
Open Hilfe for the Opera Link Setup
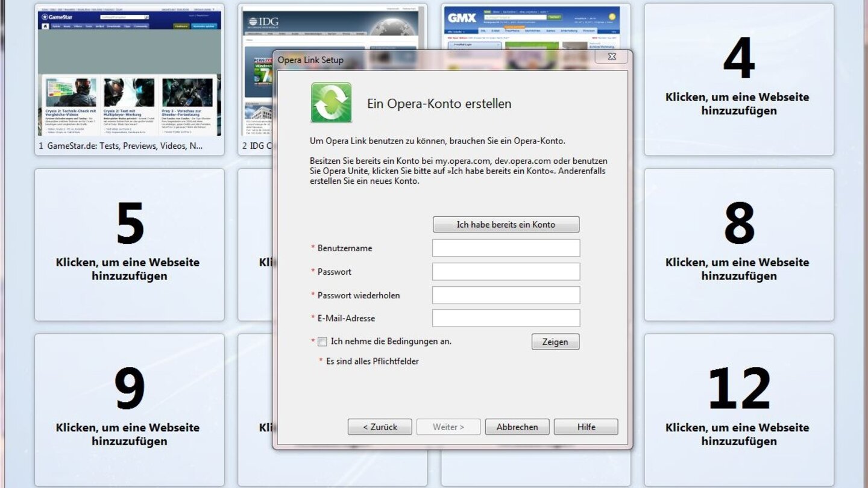(x=585, y=427)
